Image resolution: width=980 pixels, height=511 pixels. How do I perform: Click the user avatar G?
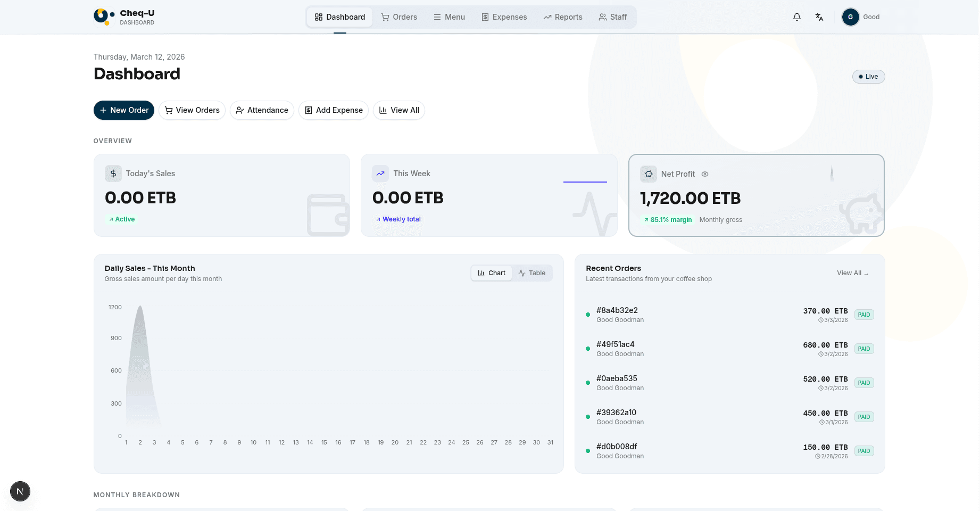[850, 17]
